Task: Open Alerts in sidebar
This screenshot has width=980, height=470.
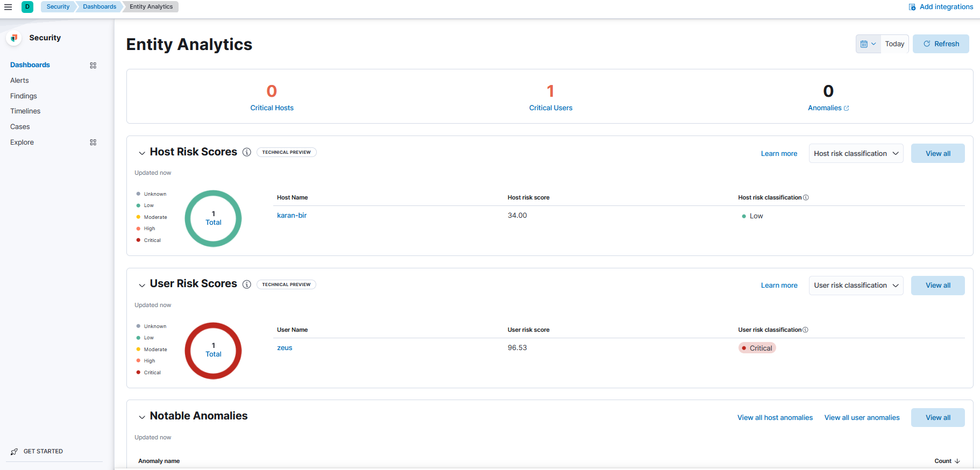Action: pos(19,81)
